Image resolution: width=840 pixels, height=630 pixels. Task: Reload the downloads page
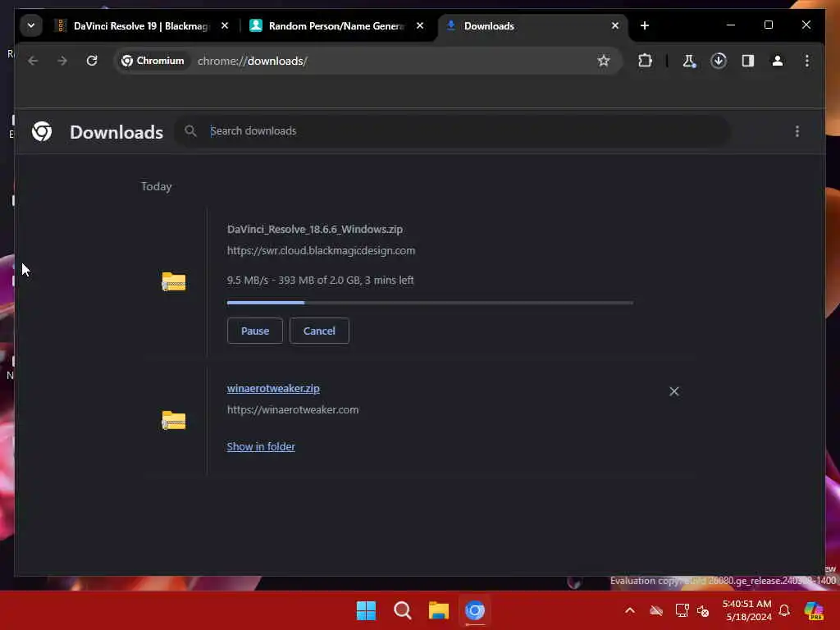92,61
